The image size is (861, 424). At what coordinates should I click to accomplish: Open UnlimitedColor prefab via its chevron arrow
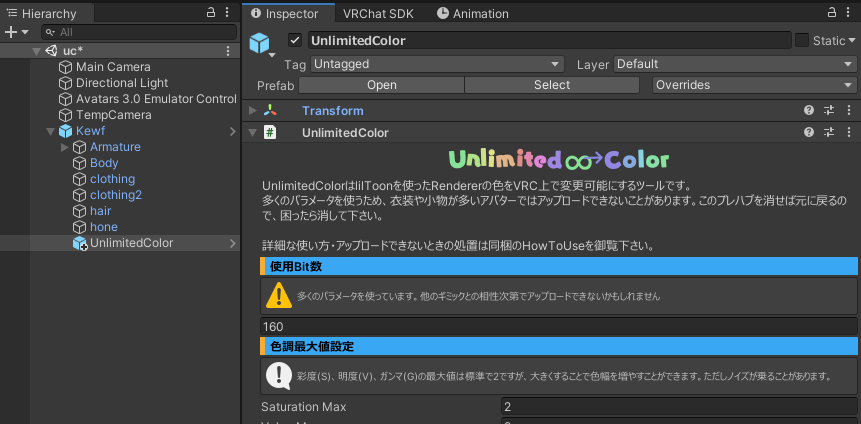click(x=233, y=243)
